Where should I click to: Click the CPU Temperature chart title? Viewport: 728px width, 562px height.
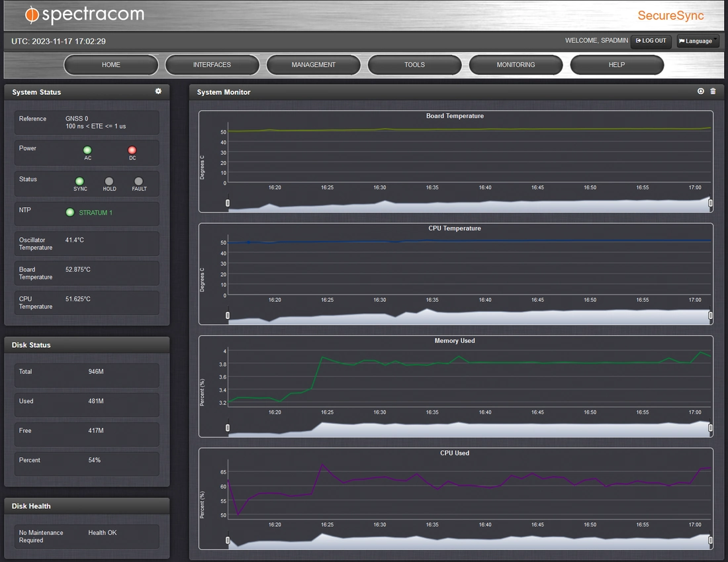pos(455,228)
